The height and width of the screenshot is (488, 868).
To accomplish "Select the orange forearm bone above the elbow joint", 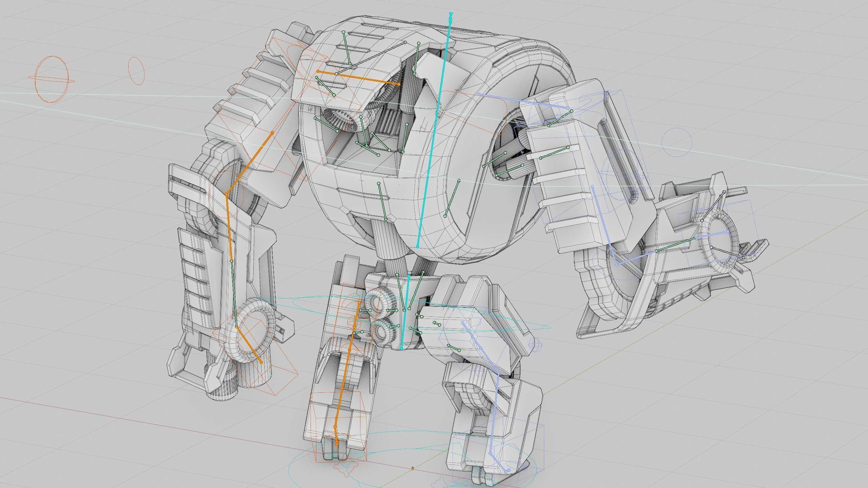I will tap(229, 228).
